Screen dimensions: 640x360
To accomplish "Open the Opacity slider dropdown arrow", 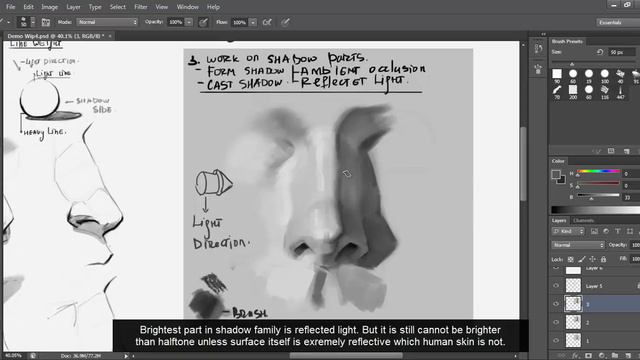I will 189,22.
